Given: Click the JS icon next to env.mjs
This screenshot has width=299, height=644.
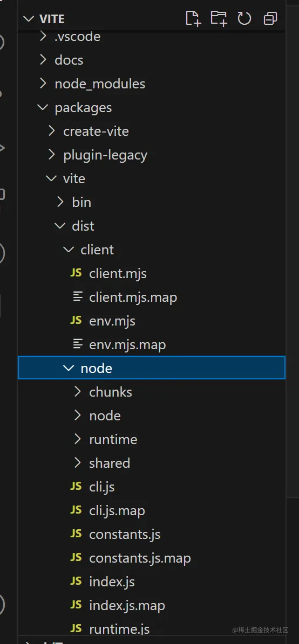Looking at the screenshot, I should 76,321.
